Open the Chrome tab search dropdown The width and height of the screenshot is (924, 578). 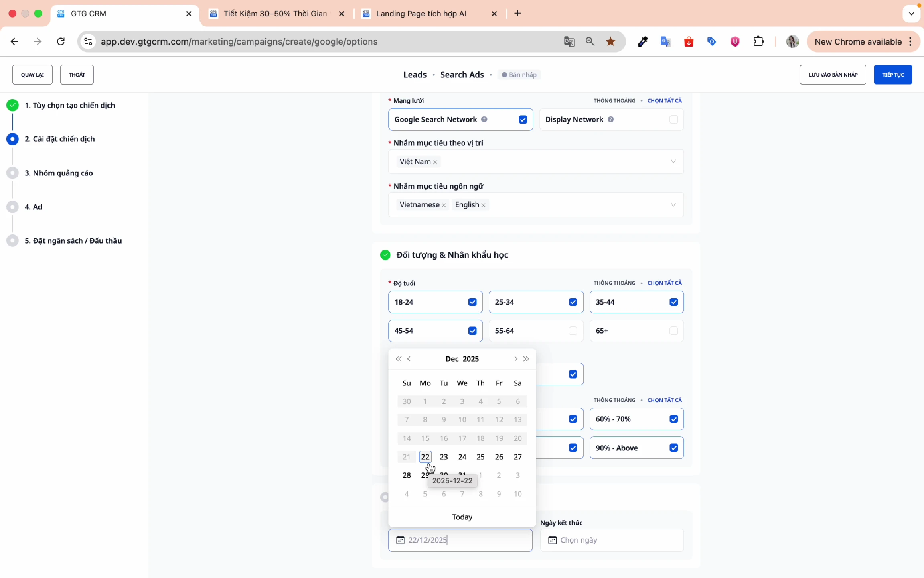[911, 14]
